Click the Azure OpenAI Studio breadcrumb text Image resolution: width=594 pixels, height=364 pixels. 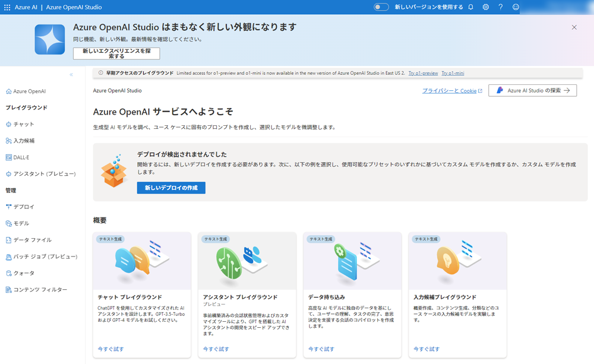click(118, 90)
